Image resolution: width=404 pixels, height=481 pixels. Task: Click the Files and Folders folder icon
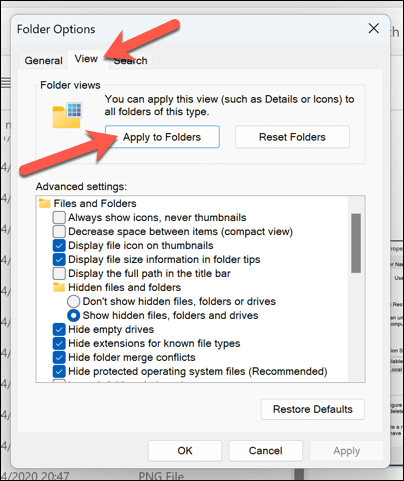click(44, 203)
